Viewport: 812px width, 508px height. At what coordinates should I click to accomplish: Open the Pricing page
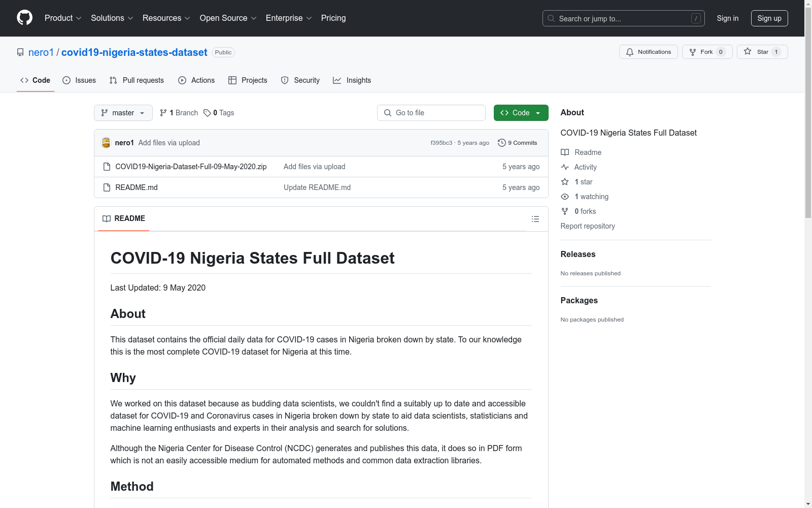pos(333,18)
